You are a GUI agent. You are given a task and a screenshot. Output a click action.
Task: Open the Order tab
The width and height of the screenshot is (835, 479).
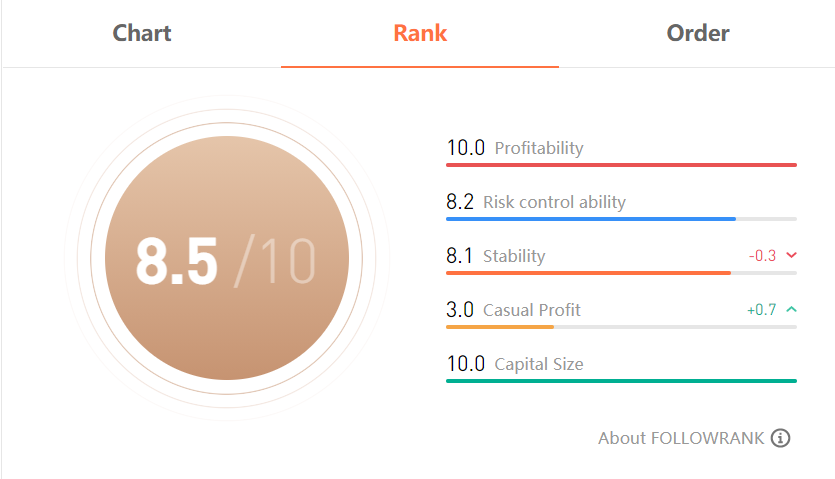pyautogui.click(x=698, y=33)
